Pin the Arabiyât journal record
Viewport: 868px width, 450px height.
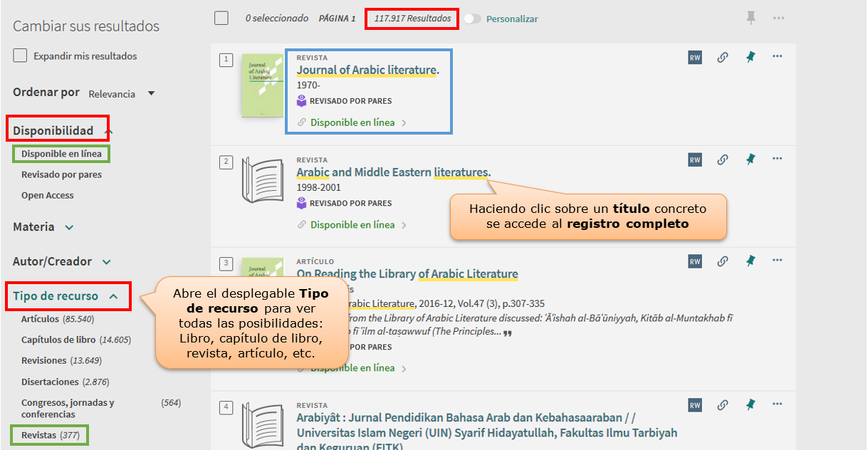coord(750,405)
